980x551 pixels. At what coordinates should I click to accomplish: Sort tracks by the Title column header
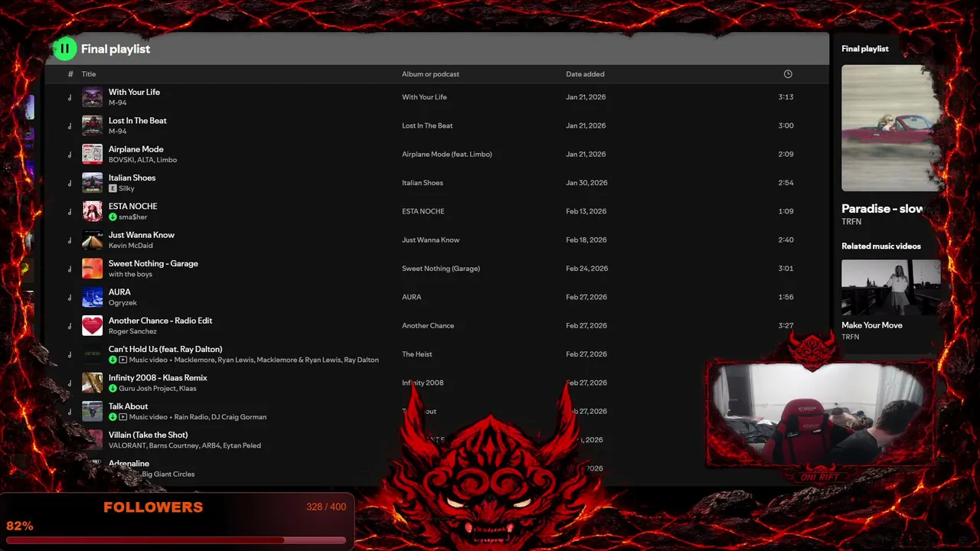click(x=89, y=74)
